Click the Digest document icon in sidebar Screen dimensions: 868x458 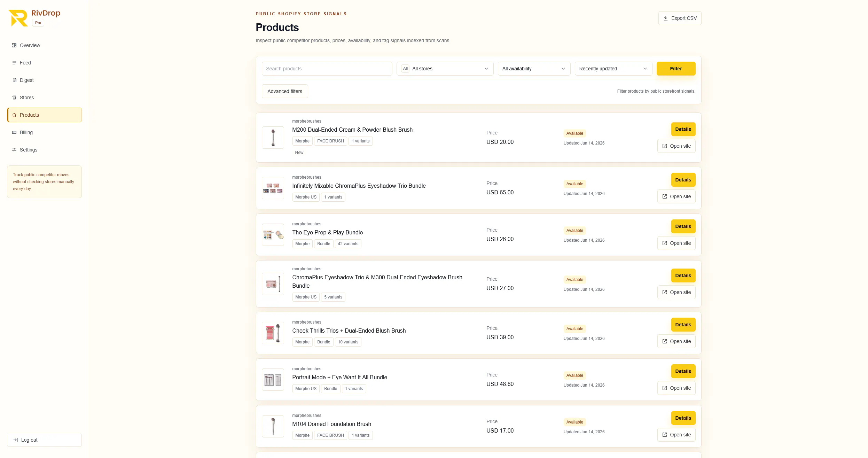click(x=14, y=80)
